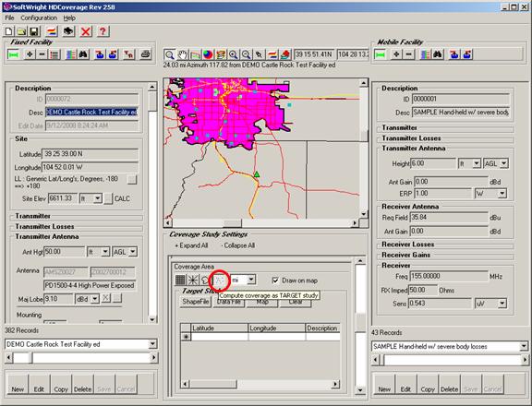This screenshot has width=532, height=406.
Task: Open the DEMO Castle Rock Test Facility record dropdown
Action: (152, 344)
